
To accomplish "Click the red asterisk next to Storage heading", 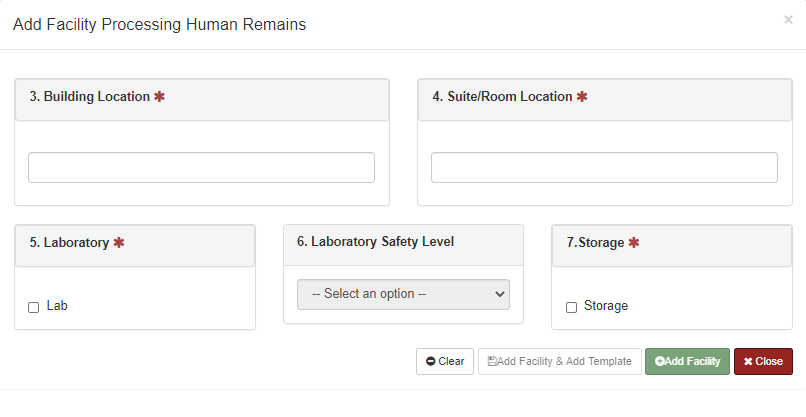I will point(633,242).
